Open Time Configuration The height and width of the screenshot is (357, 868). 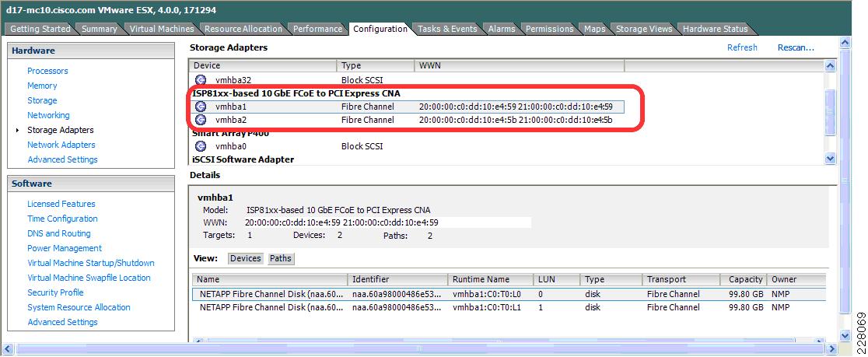coord(62,219)
